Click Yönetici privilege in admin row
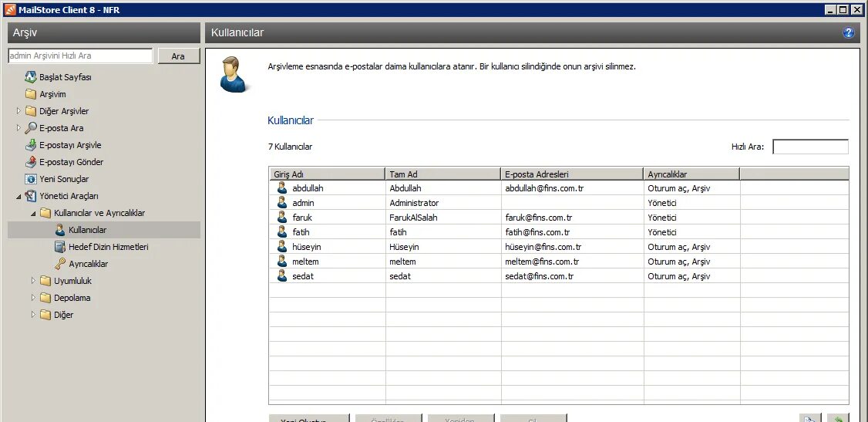 click(662, 203)
